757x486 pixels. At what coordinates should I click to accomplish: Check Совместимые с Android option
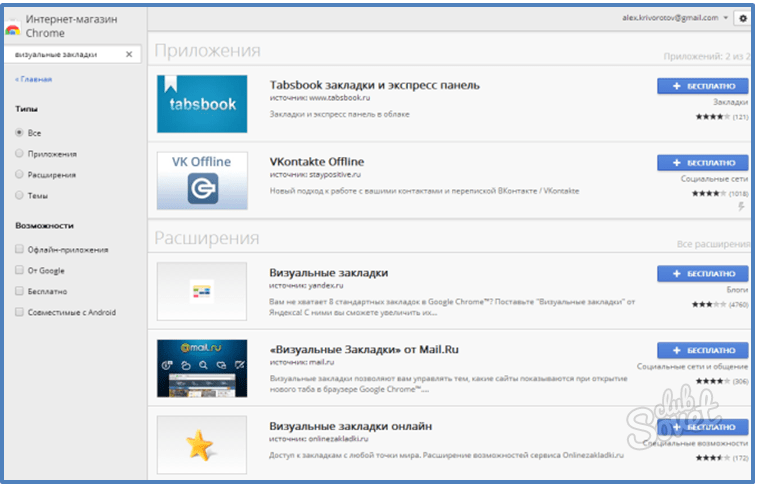pos(19,312)
